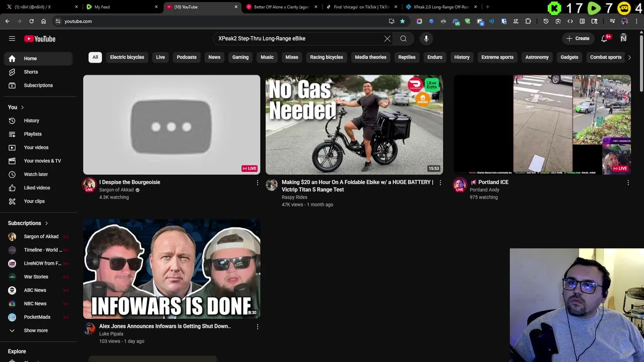Open the I Despise the Bourgeoisie live thumbnail
Viewport: 644px width, 362px height.
(x=172, y=125)
